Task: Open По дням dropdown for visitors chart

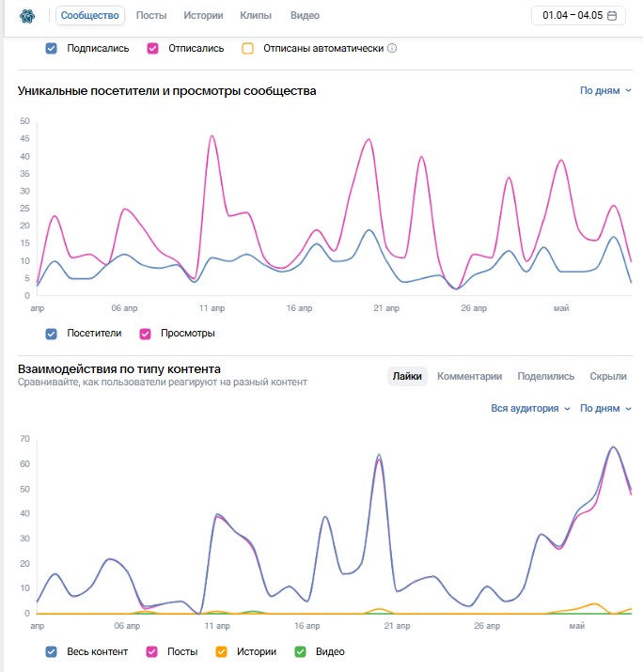Action: click(x=605, y=91)
